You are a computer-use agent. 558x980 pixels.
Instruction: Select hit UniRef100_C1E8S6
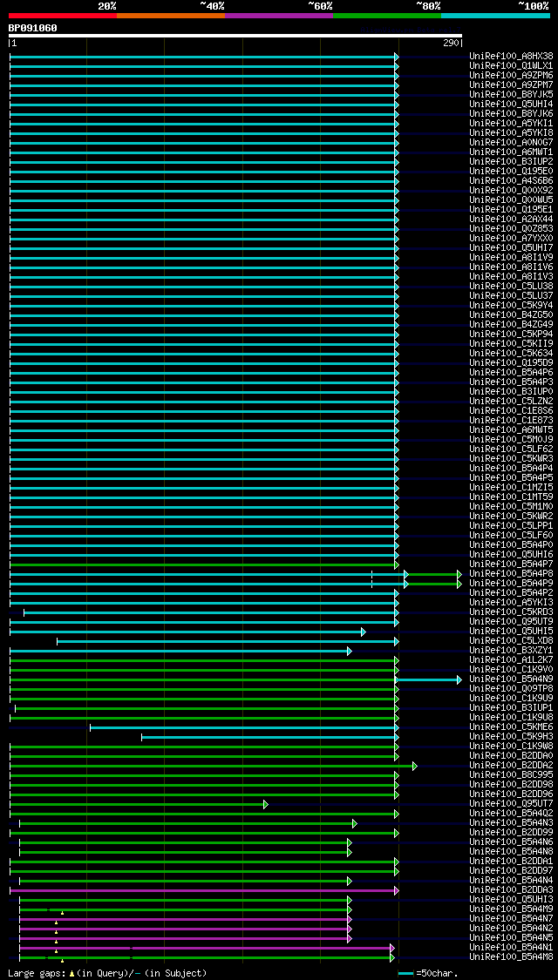point(511,410)
